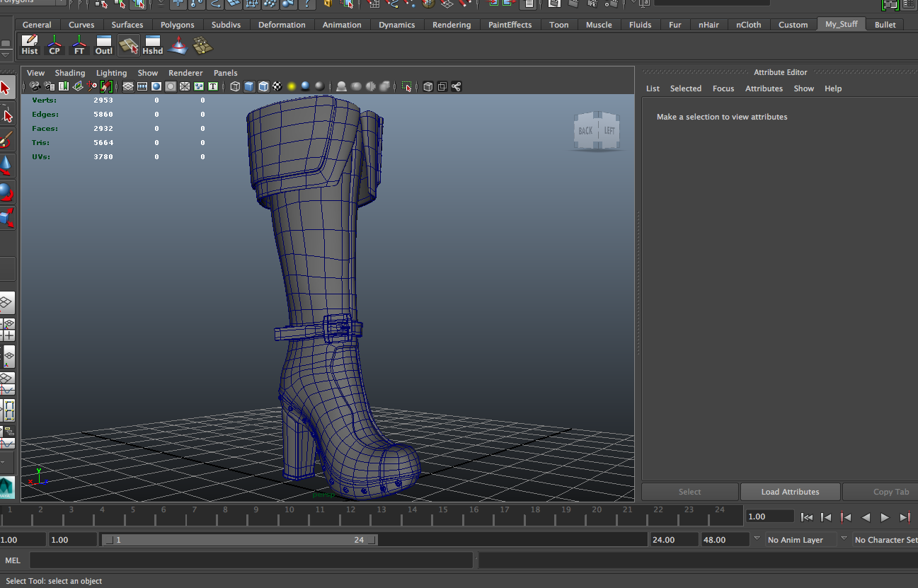Click the Hist shelf icon

30,45
